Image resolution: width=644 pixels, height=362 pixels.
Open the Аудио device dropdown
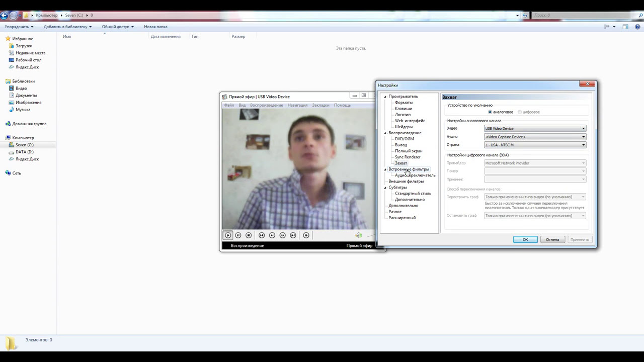(535, 137)
